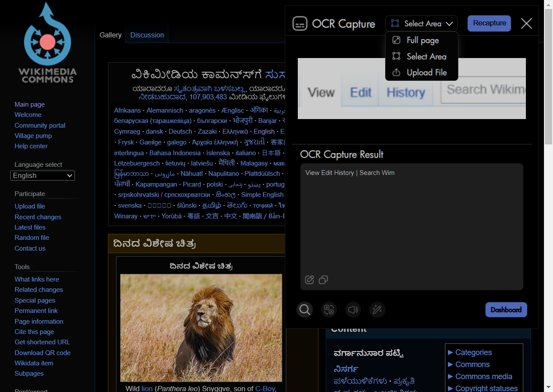Open the Categories link in Content box
The height and width of the screenshot is (392, 553).
pos(473,352)
